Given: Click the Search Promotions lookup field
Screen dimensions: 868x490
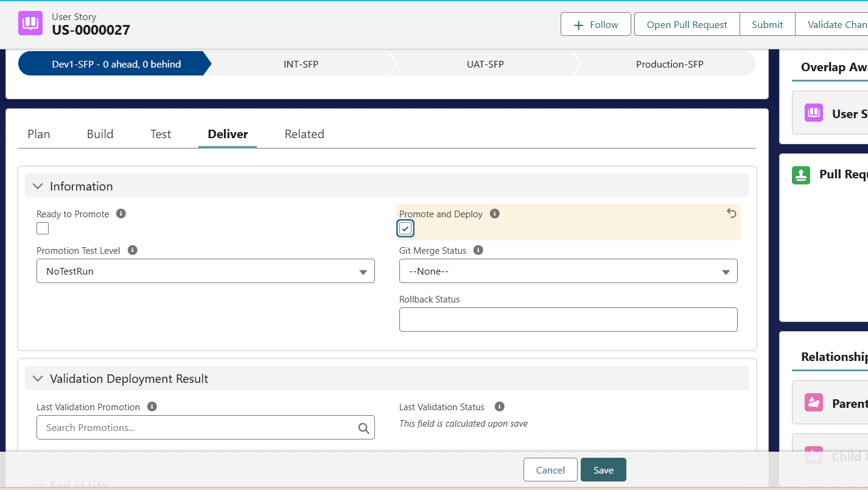Looking at the screenshot, I should click(206, 427).
